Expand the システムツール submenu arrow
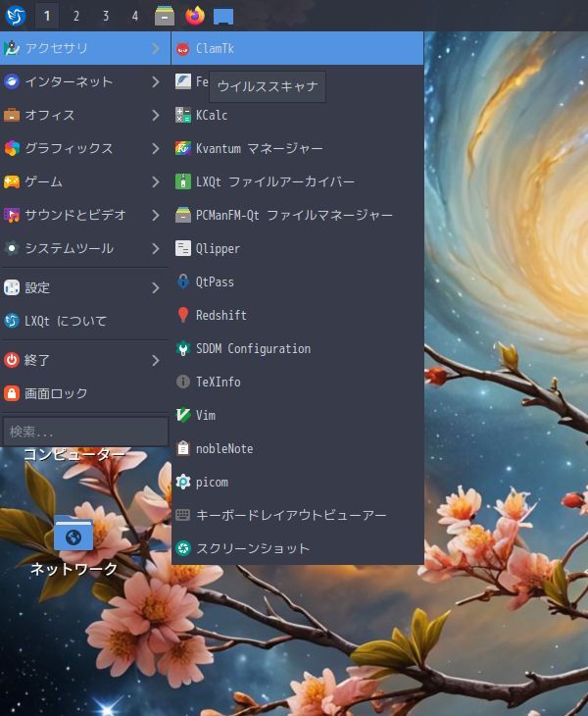Screen dimensions: 588x716 (156, 248)
